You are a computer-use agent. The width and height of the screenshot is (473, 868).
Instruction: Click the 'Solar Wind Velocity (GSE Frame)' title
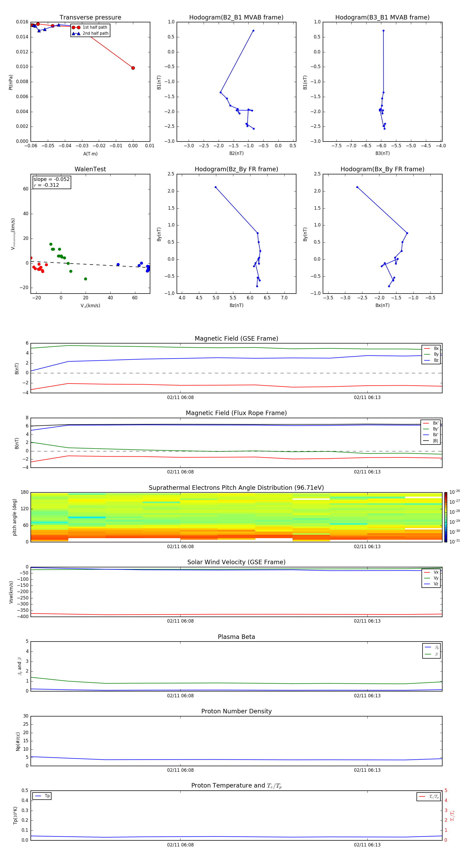(x=236, y=562)
